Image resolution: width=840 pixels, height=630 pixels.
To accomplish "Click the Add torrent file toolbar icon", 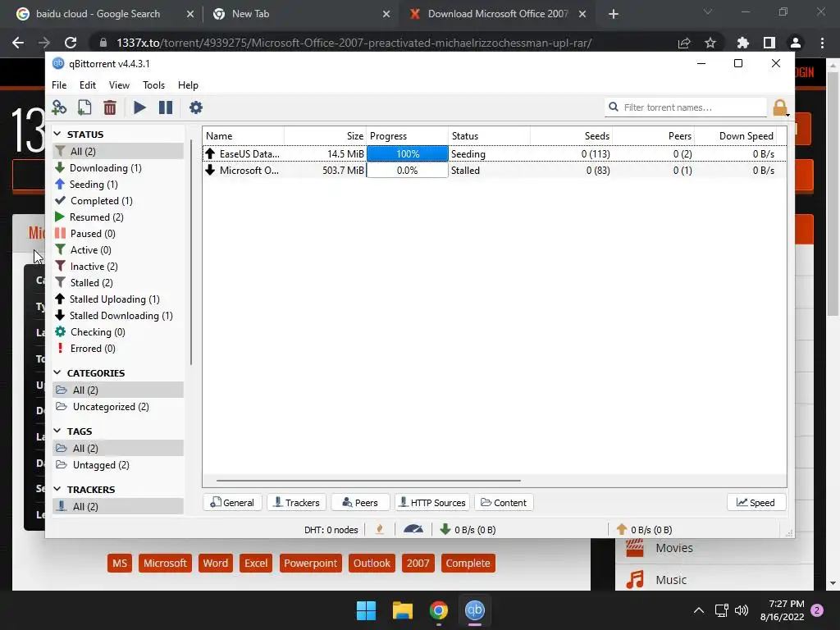I will (84, 107).
